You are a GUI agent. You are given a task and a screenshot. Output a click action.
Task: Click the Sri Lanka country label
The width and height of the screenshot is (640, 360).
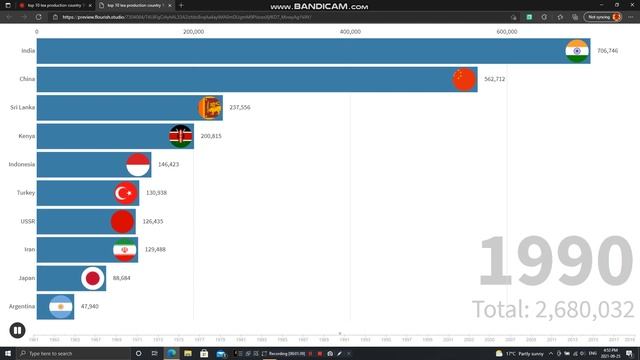click(x=22, y=107)
